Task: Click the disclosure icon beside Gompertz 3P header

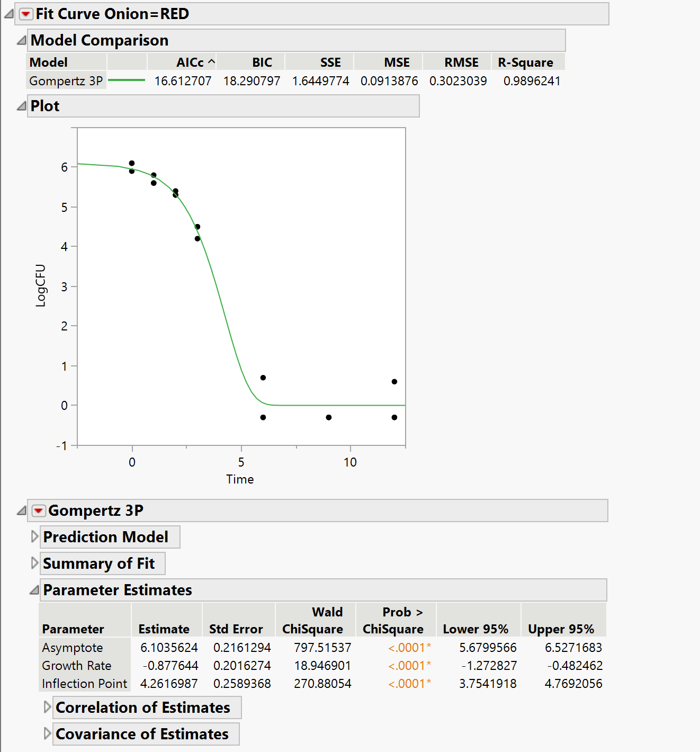Action: pyautogui.click(x=21, y=511)
